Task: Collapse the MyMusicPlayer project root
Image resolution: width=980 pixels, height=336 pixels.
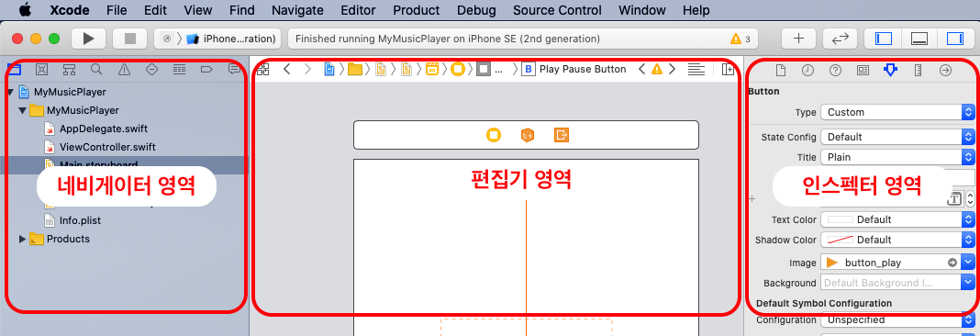Action: tap(10, 93)
